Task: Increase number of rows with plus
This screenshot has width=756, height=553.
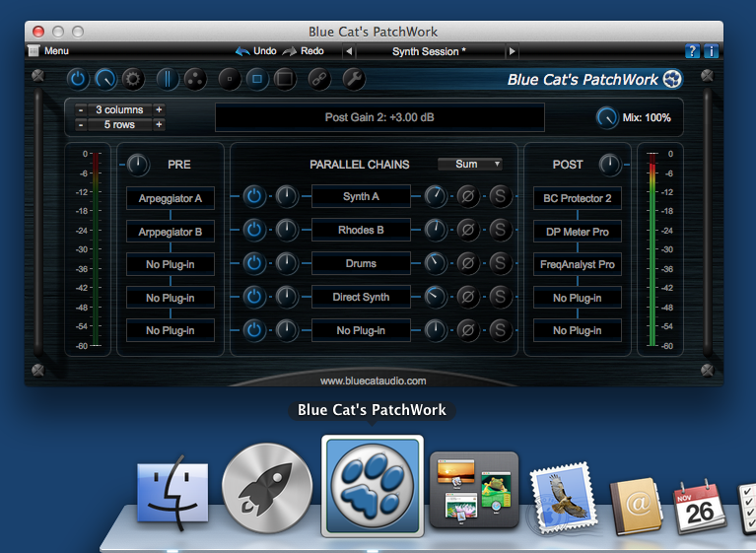Action: (x=159, y=125)
